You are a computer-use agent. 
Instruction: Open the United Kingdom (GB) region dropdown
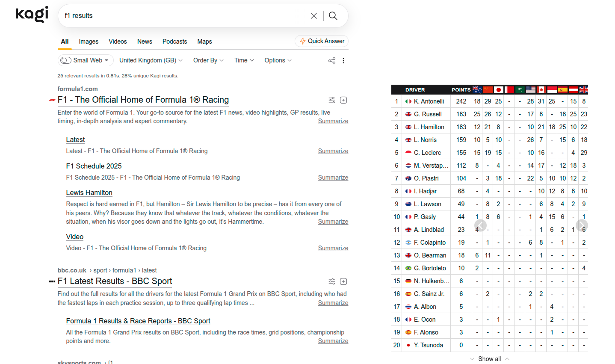click(x=151, y=60)
